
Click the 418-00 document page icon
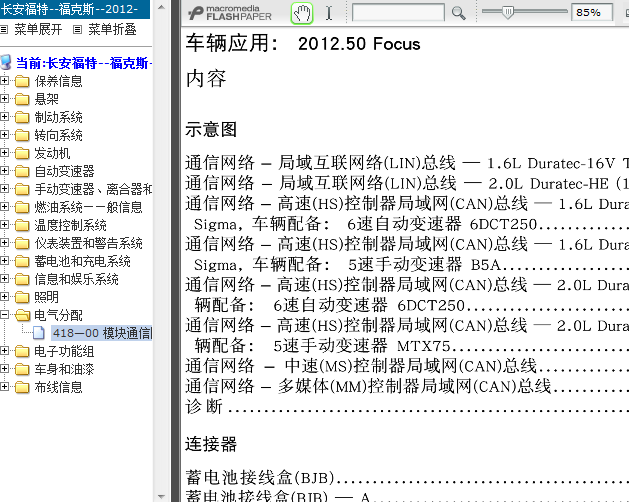click(x=39, y=333)
